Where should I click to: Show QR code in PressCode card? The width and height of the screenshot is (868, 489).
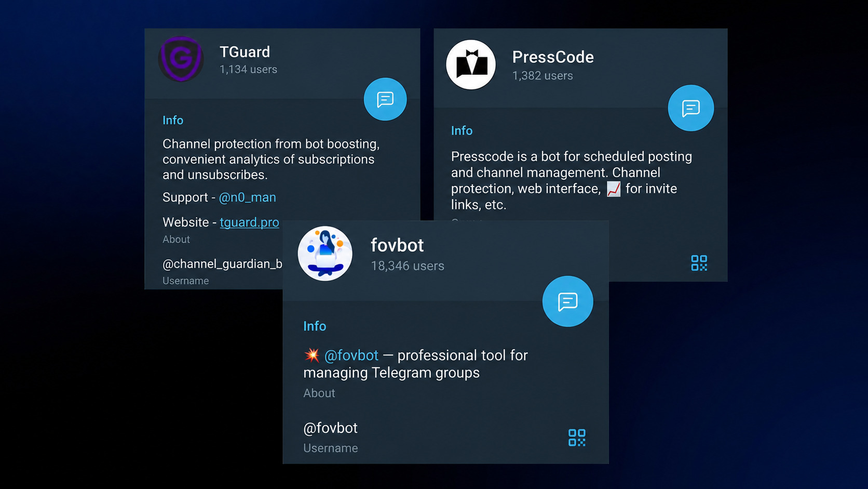(x=699, y=263)
